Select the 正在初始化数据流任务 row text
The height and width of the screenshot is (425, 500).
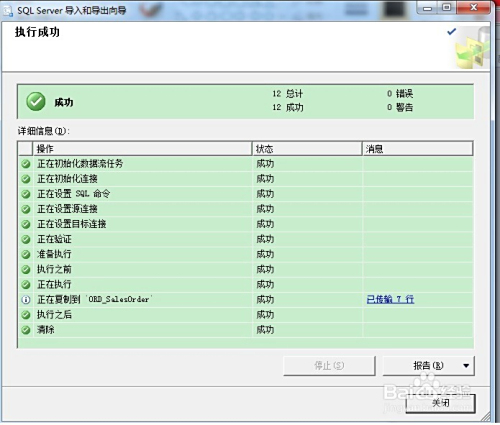[80, 164]
